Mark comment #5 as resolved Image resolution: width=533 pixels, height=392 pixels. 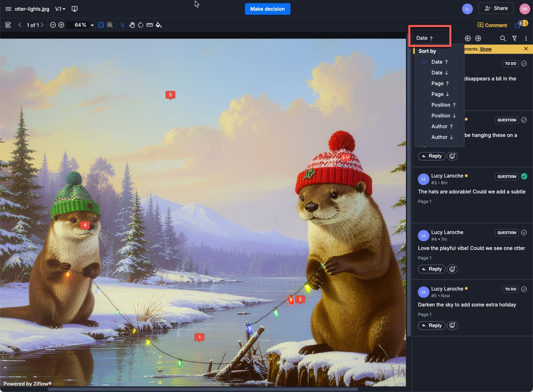point(524,289)
